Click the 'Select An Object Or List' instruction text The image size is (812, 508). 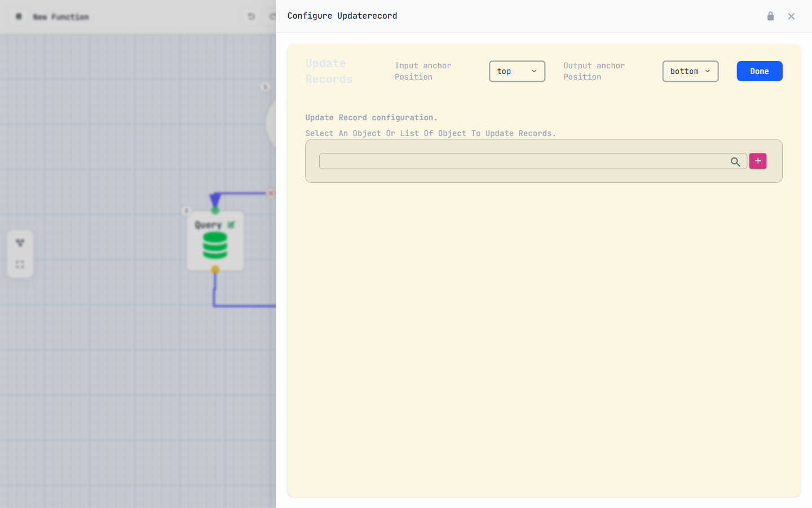[x=430, y=133]
